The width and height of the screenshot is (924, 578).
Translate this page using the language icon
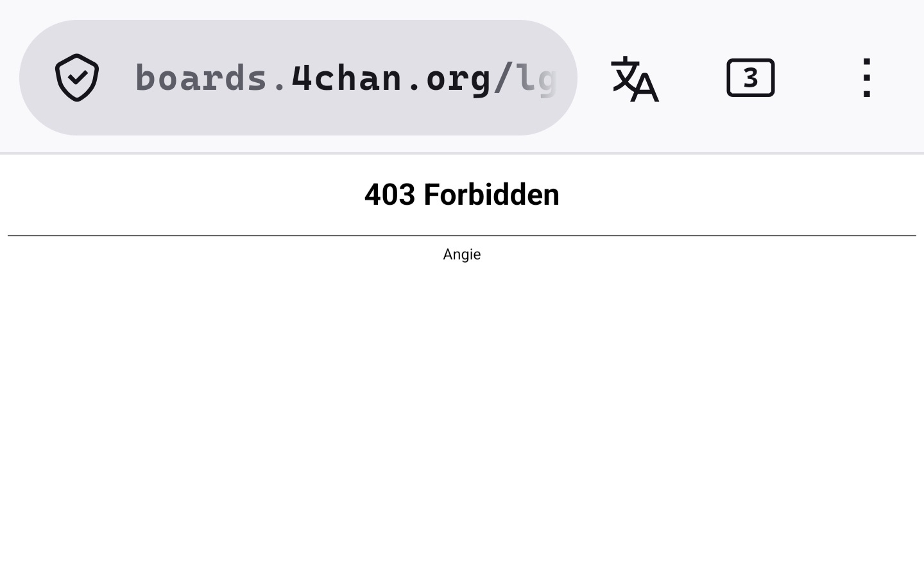click(x=635, y=78)
